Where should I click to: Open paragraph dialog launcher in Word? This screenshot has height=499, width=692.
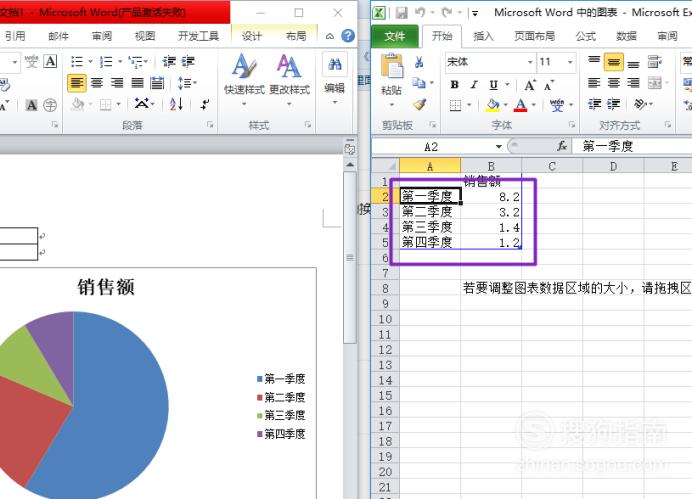pyautogui.click(x=210, y=125)
